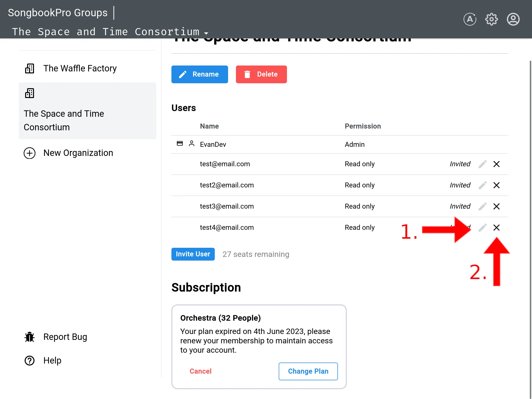Go to SongbookPro Groups home title

[x=58, y=13]
